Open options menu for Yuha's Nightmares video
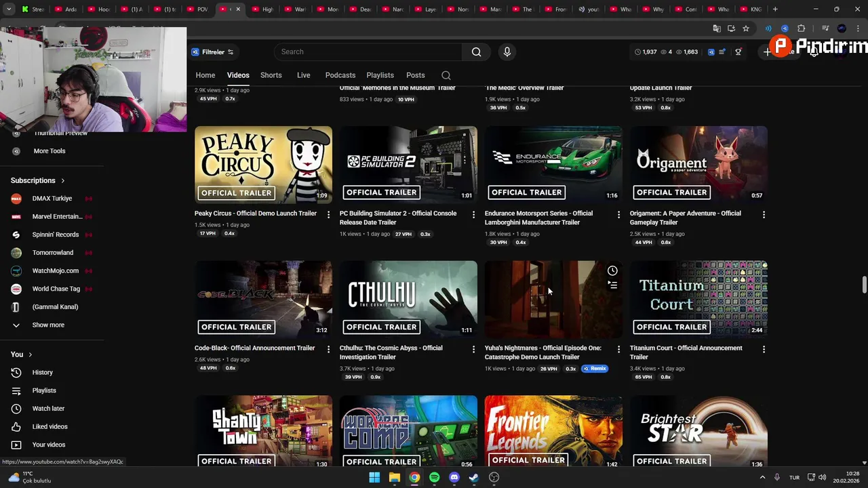The image size is (868, 488). (618, 349)
